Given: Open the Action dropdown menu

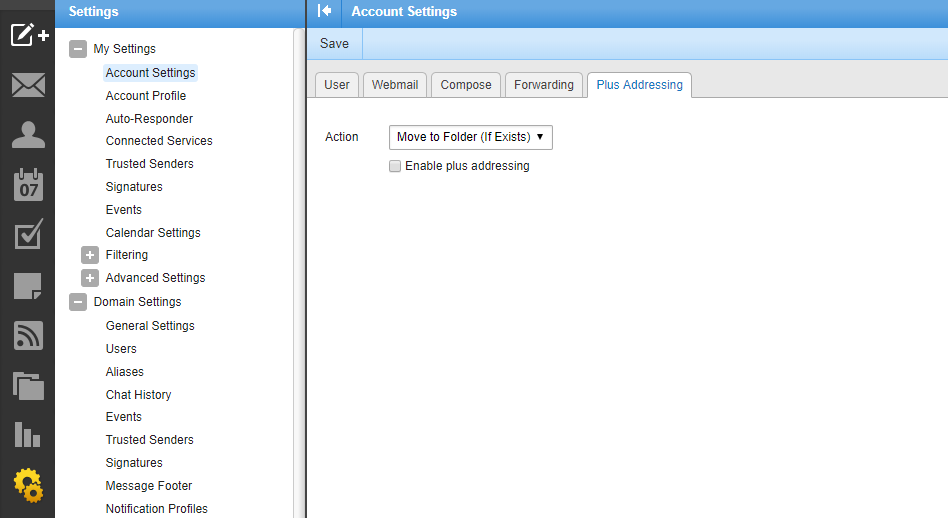Looking at the screenshot, I should [470, 137].
